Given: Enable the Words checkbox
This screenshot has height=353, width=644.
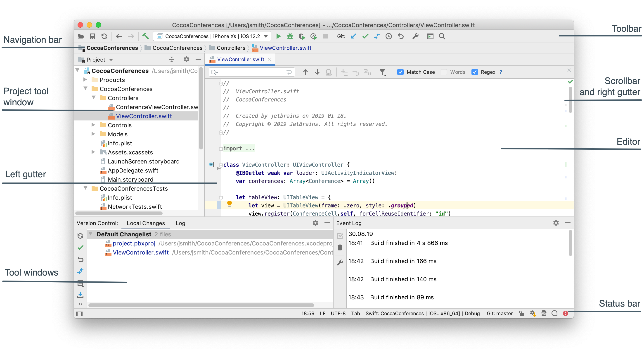Looking at the screenshot, I should pos(444,72).
